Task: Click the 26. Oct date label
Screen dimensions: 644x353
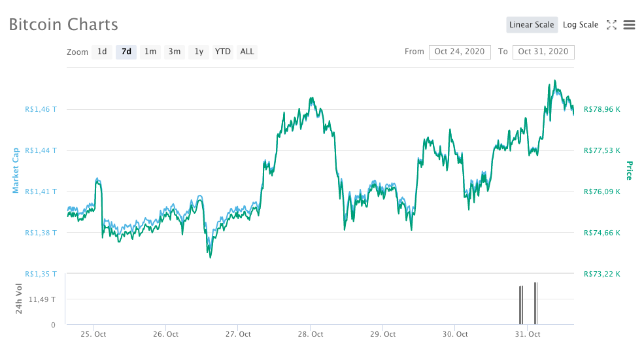Action: click(x=165, y=334)
